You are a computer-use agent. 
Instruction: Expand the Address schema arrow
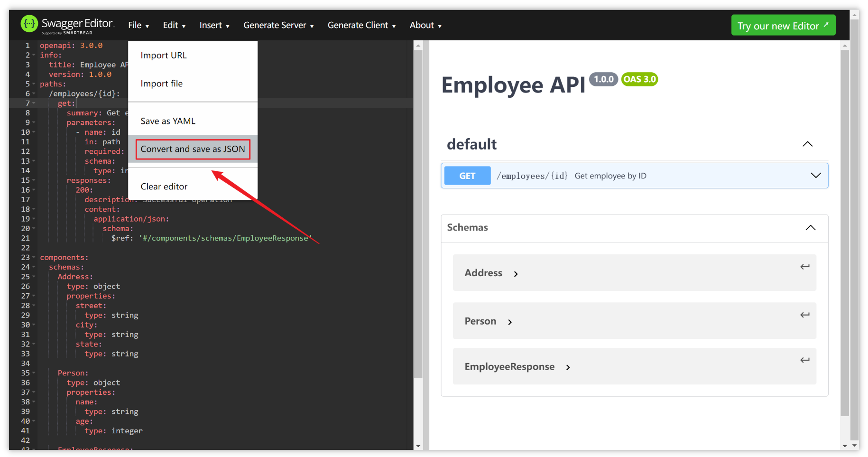click(516, 274)
